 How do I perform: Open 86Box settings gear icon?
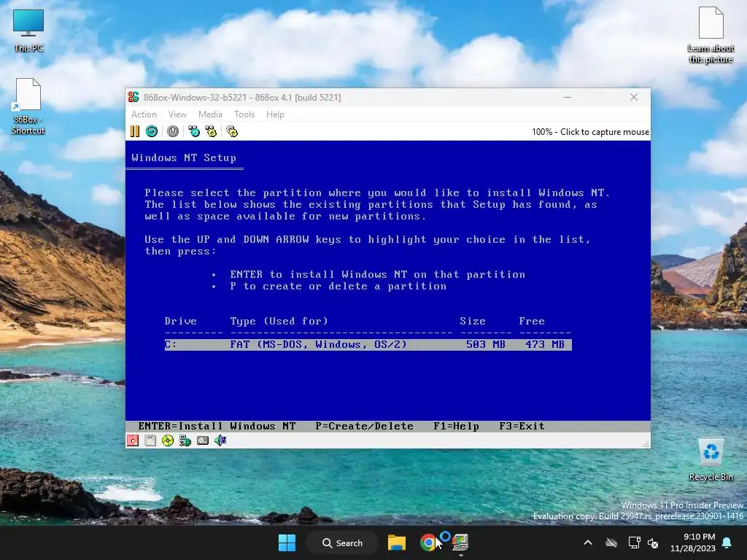pos(232,131)
